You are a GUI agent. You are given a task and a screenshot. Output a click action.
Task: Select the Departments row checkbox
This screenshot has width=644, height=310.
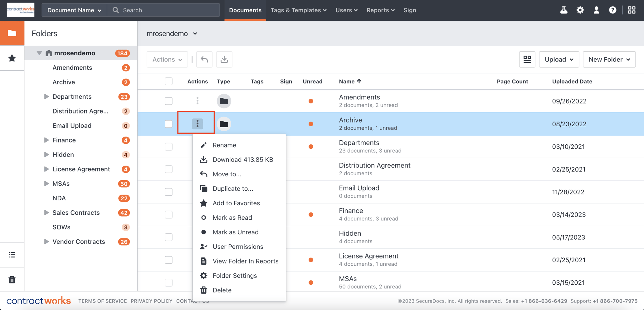click(x=168, y=147)
